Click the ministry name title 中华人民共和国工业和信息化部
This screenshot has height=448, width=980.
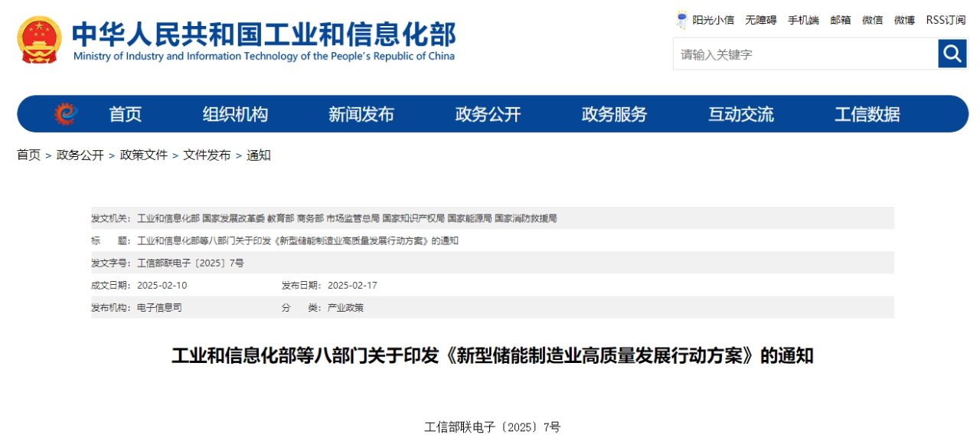tap(264, 34)
